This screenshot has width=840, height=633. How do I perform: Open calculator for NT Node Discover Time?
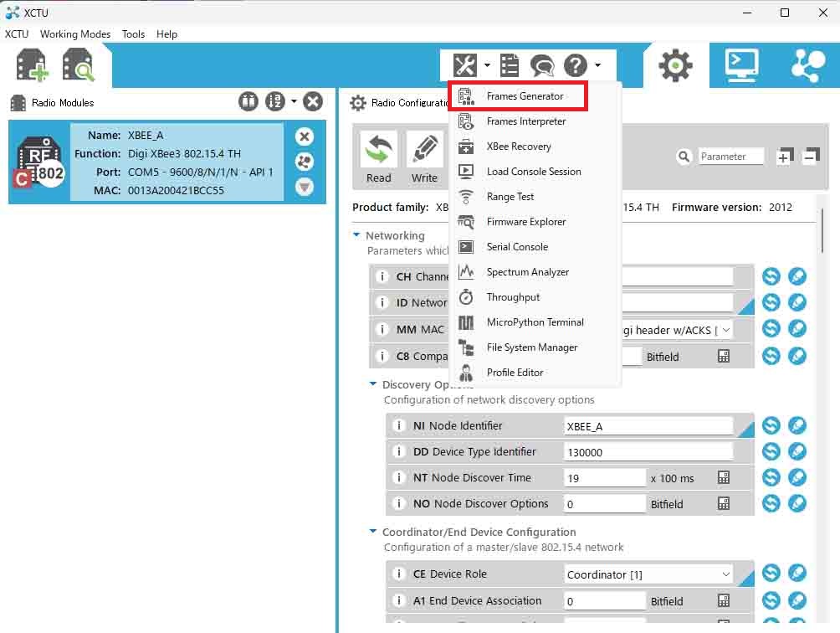point(723,477)
